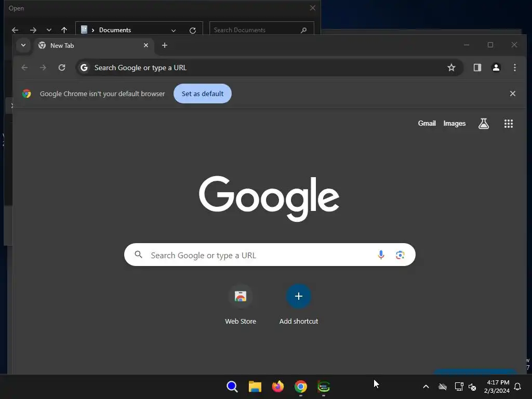Dismiss the default browser infobar
The image size is (532, 399).
513,94
